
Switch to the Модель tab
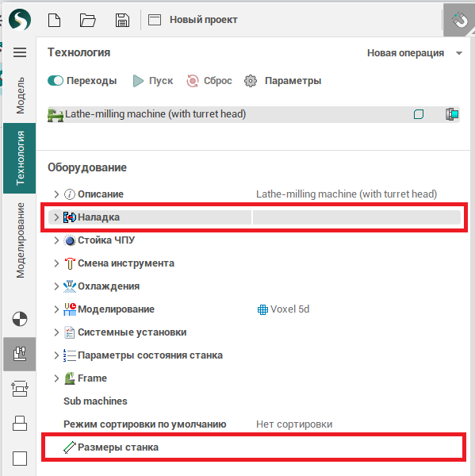click(x=20, y=95)
